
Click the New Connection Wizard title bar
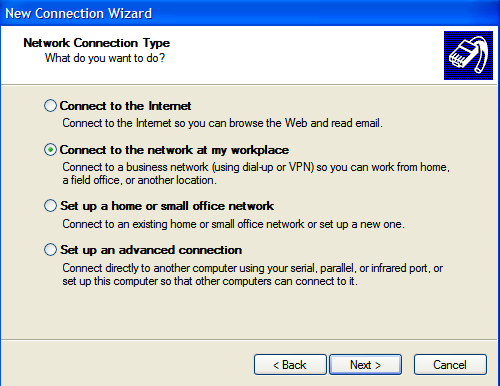[250, 13]
